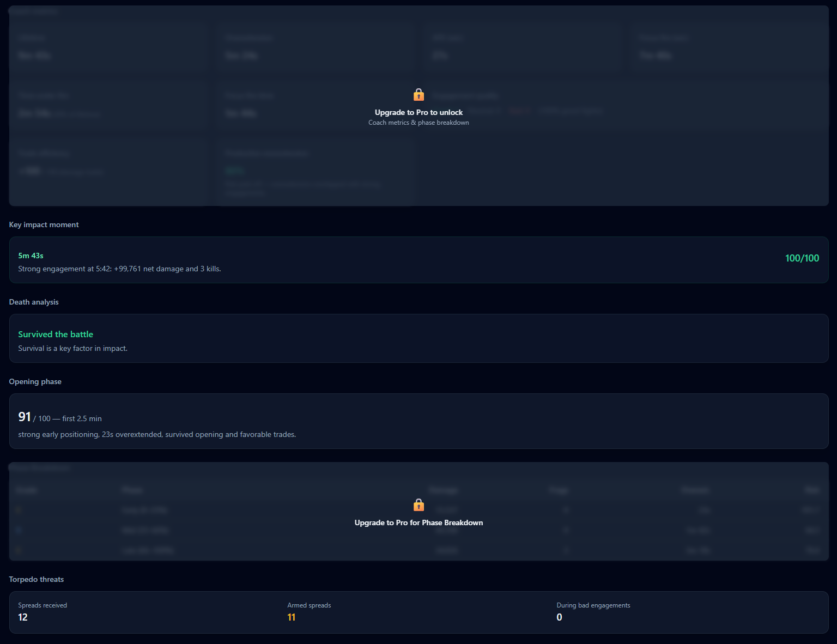Select the 91 opening phase score
The width and height of the screenshot is (837, 644).
click(25, 417)
